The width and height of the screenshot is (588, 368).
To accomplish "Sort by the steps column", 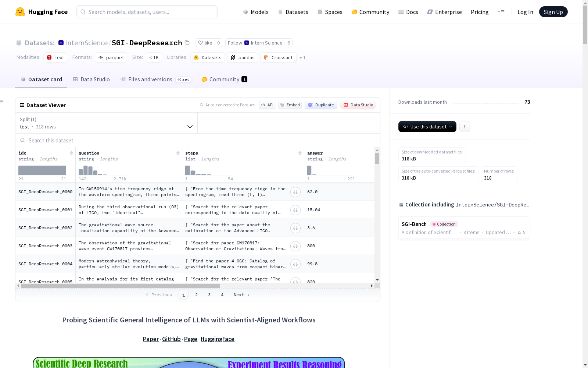I will click(x=300, y=153).
